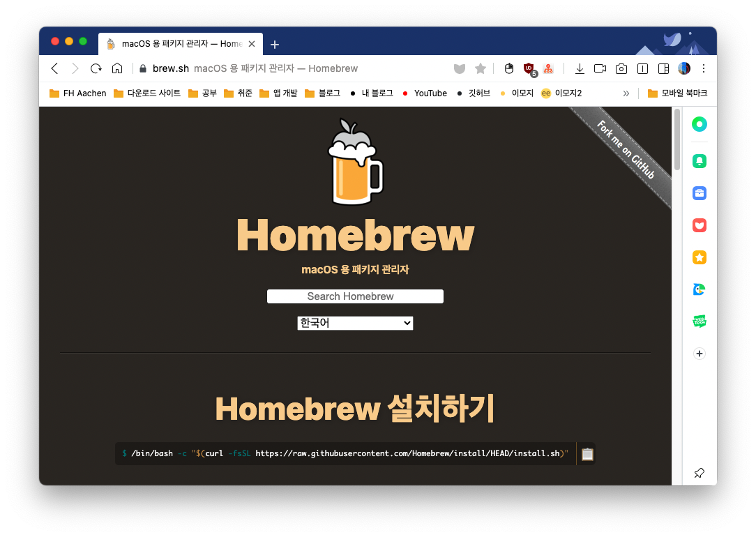Open the 다운로드 사이트 bookmark folder
Image resolution: width=756 pixels, height=537 pixels.
[147, 93]
